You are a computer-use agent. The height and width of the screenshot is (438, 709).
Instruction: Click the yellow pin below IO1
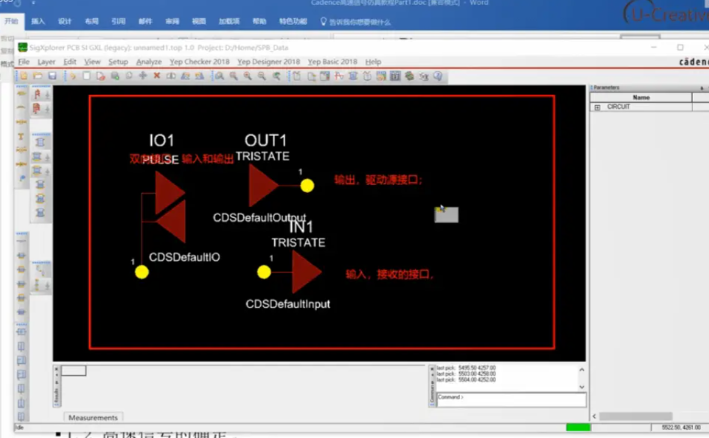142,272
